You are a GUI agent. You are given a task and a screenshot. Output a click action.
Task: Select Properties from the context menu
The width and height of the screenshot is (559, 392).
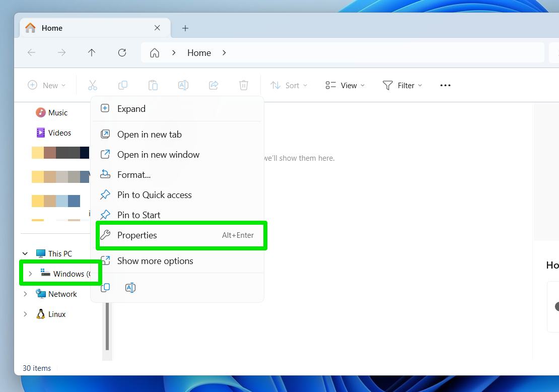[x=136, y=235]
